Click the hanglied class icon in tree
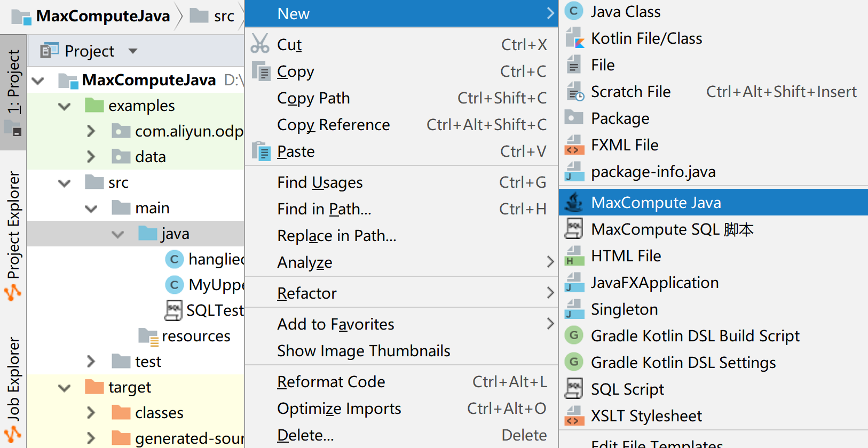 click(174, 259)
